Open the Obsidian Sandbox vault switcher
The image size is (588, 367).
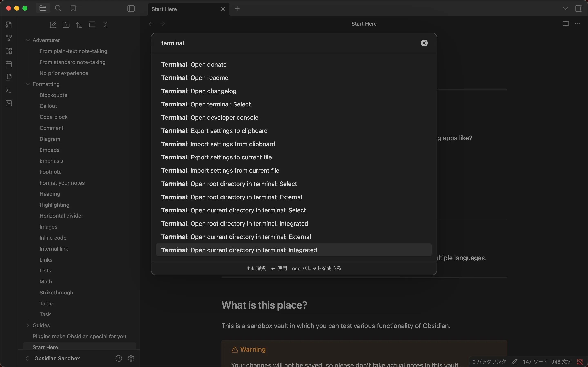[x=57, y=358]
